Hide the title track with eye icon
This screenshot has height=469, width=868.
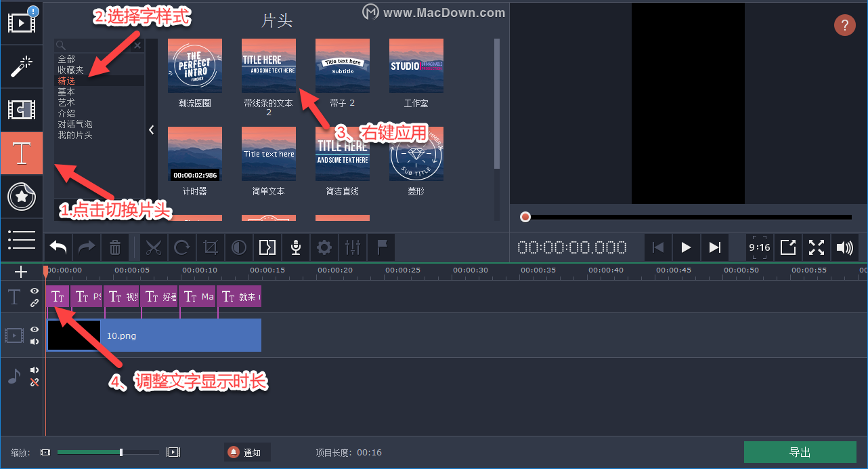pos(35,291)
